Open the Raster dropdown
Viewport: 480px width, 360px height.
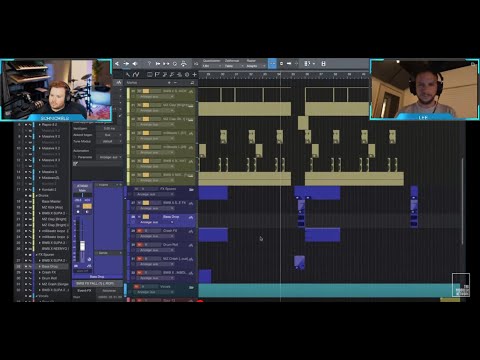pos(256,66)
